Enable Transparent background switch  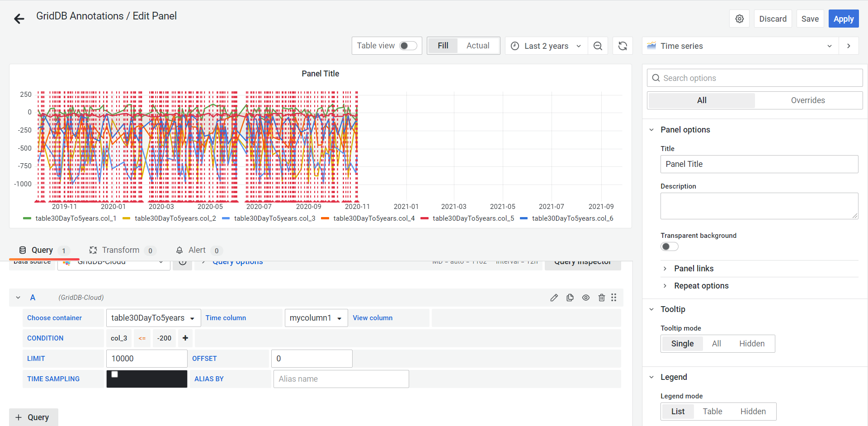point(669,246)
